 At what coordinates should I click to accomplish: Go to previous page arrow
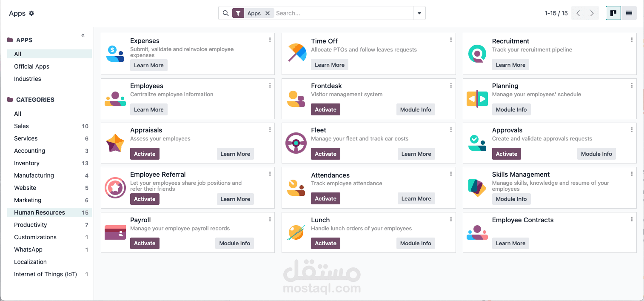578,13
